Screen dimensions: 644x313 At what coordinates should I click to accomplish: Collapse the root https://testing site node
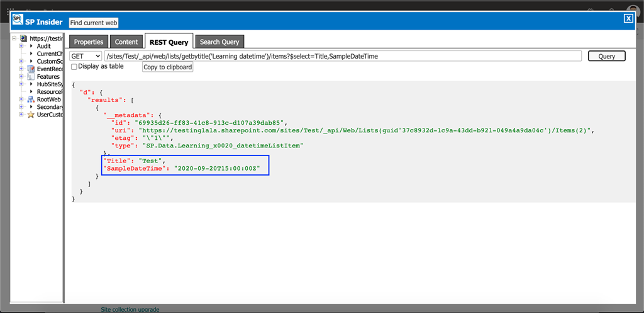coord(14,38)
